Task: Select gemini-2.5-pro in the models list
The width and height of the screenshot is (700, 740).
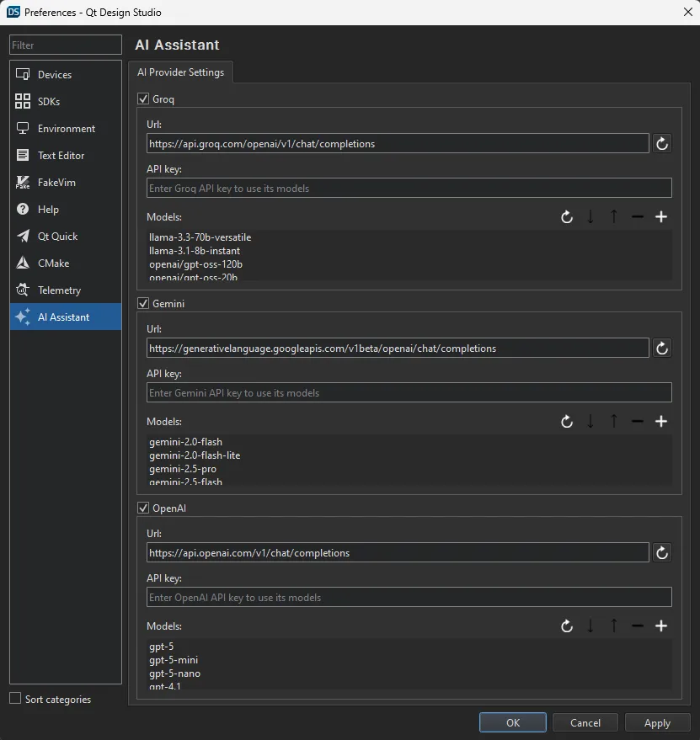Action: coord(183,469)
